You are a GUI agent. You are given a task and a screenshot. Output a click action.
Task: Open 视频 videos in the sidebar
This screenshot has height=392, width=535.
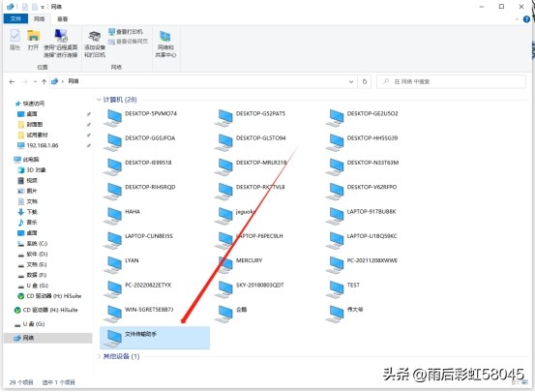click(x=32, y=180)
